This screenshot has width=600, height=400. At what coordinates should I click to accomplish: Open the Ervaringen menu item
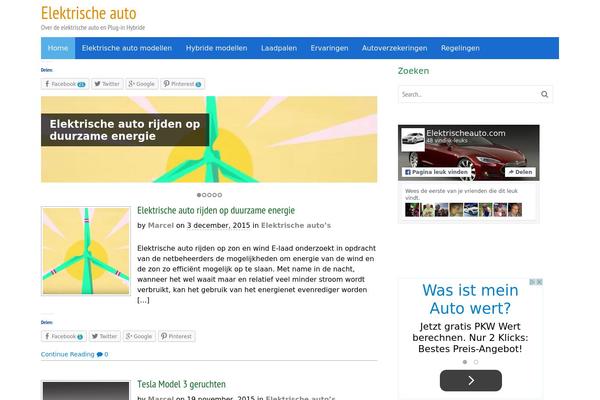coord(329,48)
